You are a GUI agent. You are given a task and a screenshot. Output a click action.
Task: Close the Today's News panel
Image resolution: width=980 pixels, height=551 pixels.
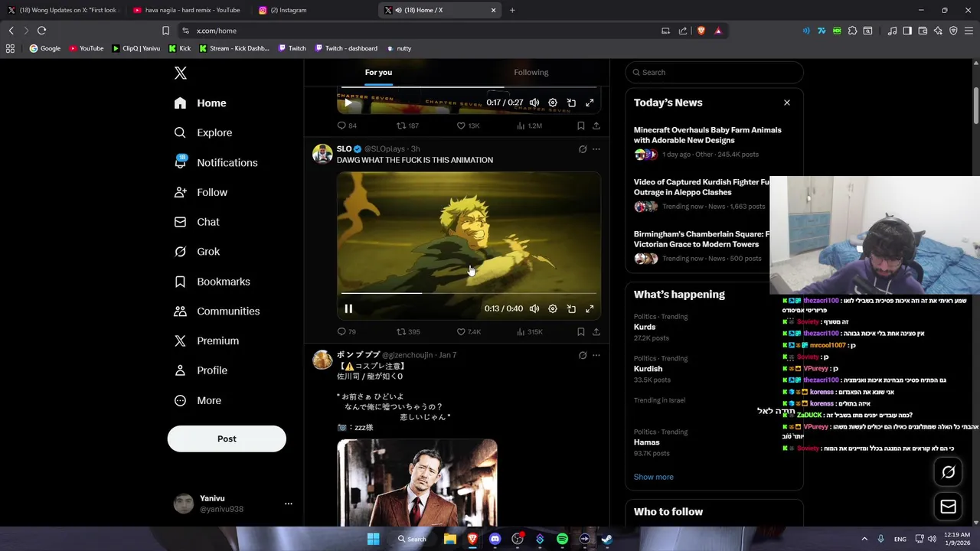coord(786,103)
